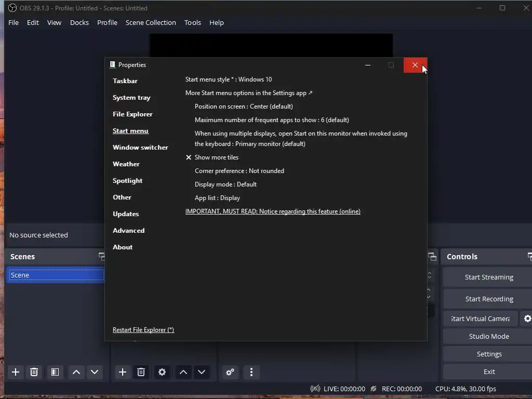This screenshot has width=532, height=399.
Task: Open scene filters with the filter icon
Action: point(55,372)
